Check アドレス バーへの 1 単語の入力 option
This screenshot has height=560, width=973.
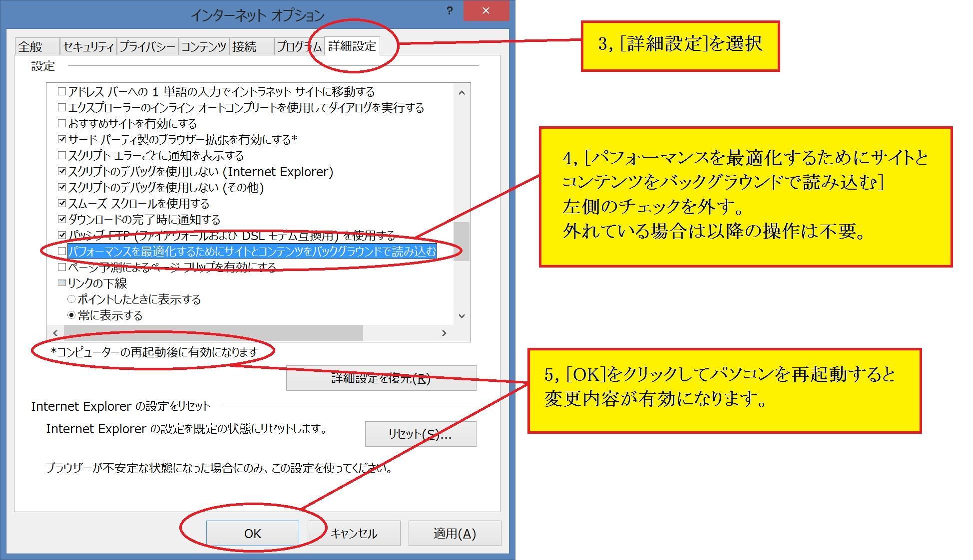[x=62, y=91]
